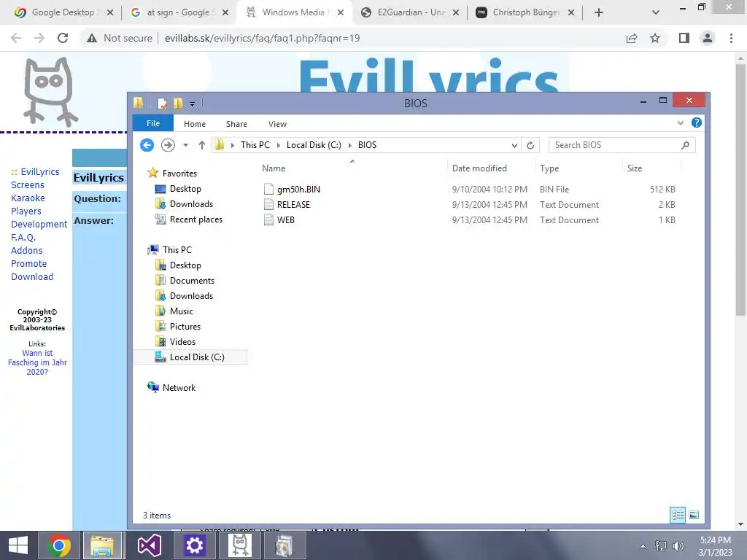The height and width of the screenshot is (560, 747).
Task: Open Chrome tab search chevron
Action: tap(656, 12)
